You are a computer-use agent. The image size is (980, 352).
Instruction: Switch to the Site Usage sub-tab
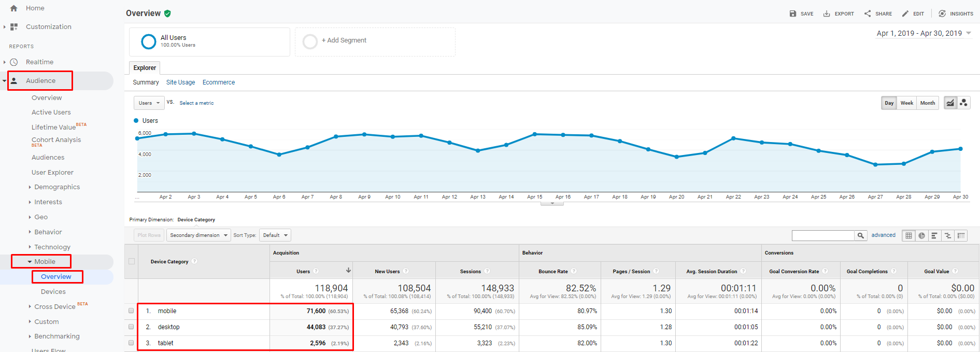(x=181, y=82)
